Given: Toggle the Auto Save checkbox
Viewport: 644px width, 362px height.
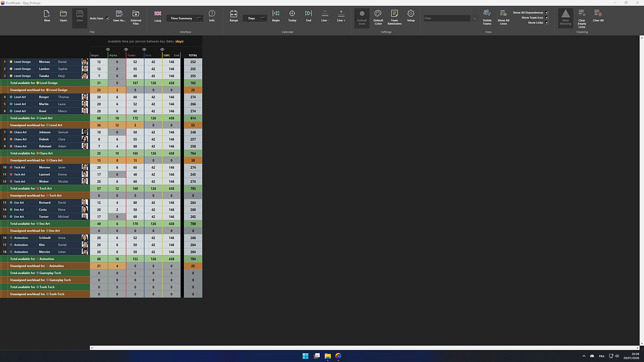Looking at the screenshot, I should pos(107,18).
